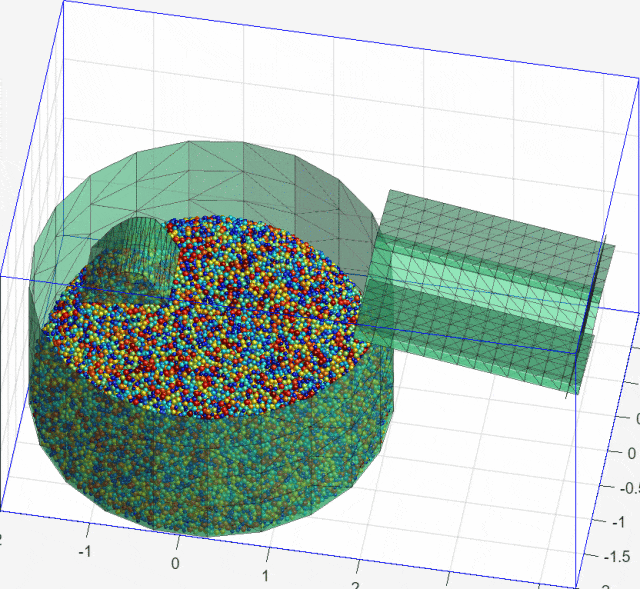Click the tick label 1 on the horizontal axis
The width and height of the screenshot is (640, 589).
[265, 576]
